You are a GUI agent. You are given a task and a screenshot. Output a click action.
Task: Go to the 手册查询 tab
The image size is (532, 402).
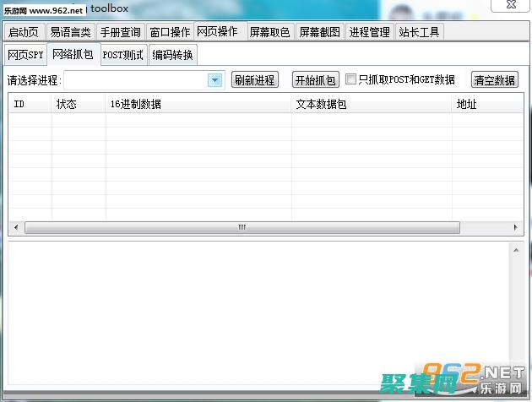pyautogui.click(x=120, y=32)
